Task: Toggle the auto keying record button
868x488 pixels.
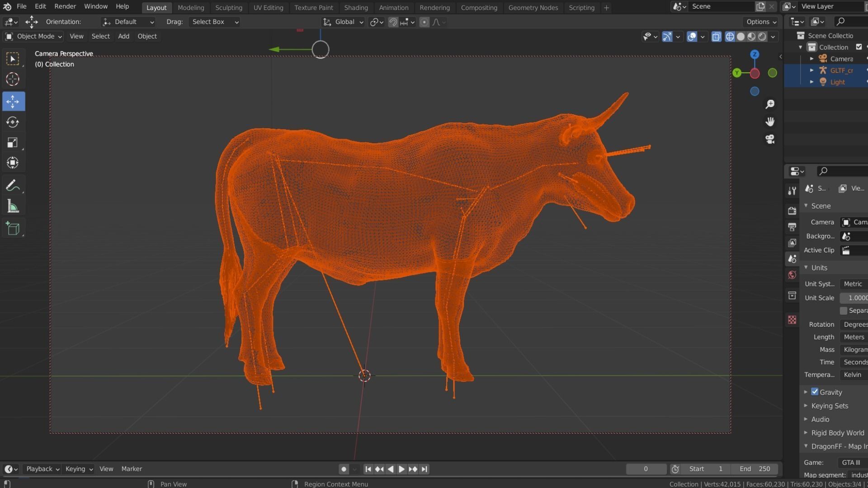Action: [344, 469]
